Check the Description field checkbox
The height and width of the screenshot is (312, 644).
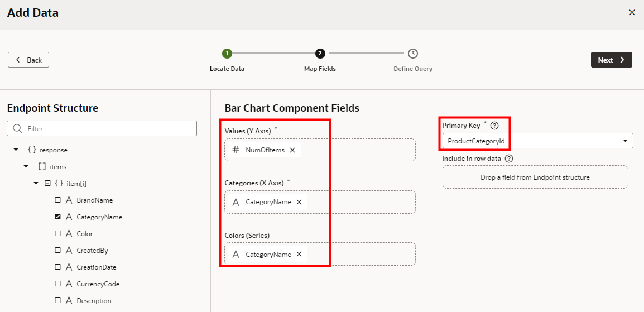[x=58, y=300]
